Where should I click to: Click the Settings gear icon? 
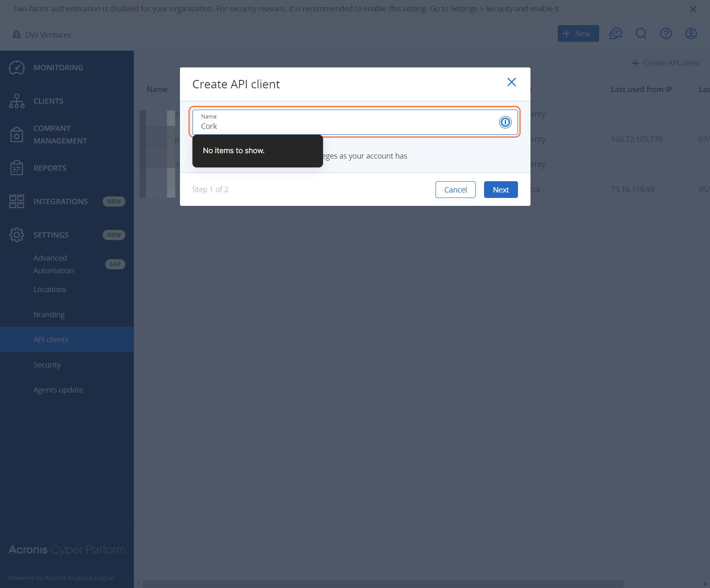coord(17,235)
